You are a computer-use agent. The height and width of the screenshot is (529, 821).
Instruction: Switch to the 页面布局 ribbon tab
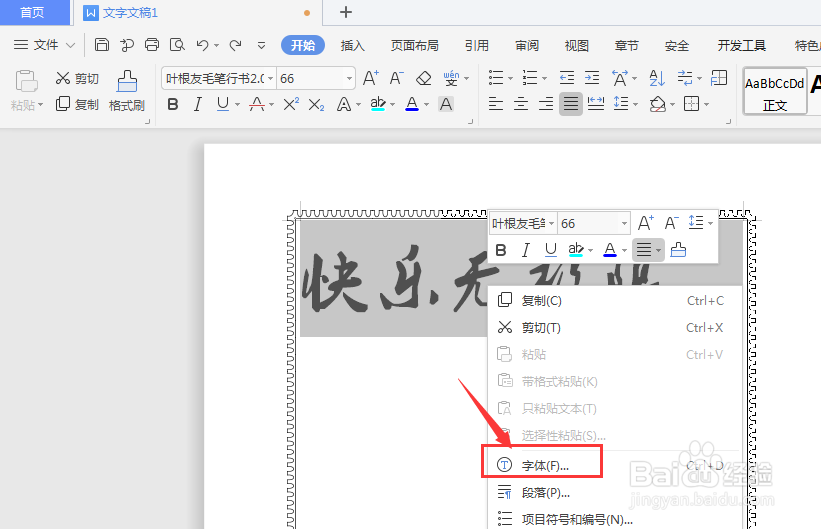click(x=414, y=46)
